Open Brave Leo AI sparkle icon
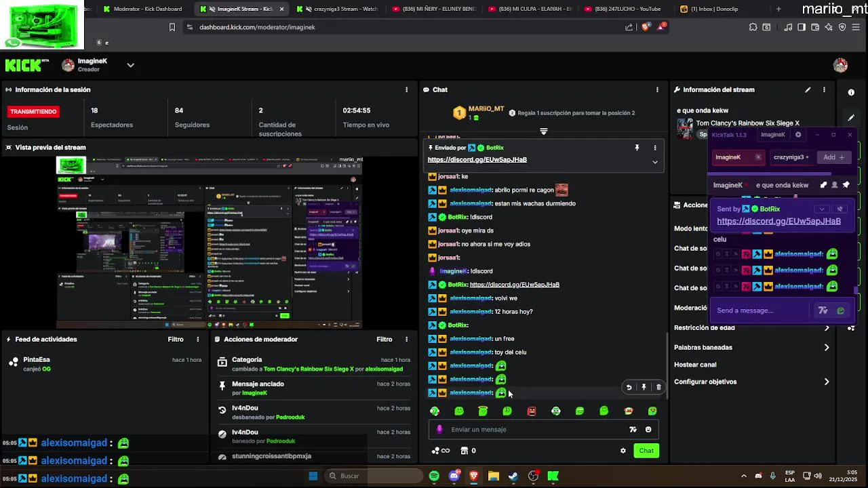 (829, 27)
